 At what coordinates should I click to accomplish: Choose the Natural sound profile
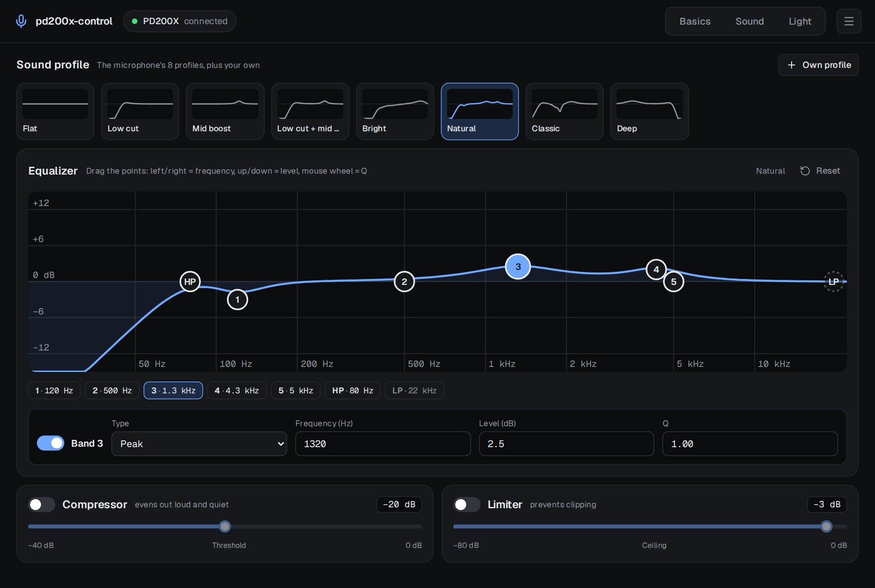(x=480, y=111)
